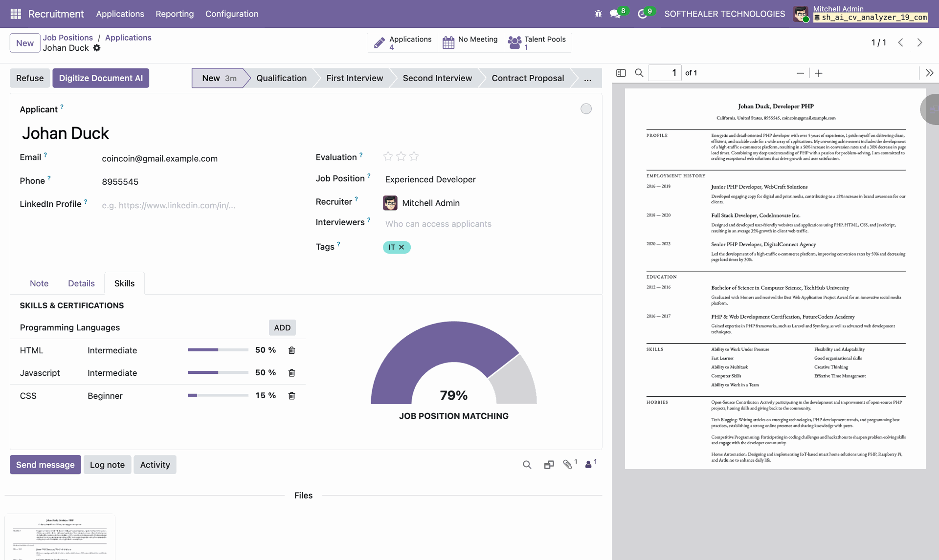Screen dimensions: 939x560
Task: Delete the HTML skill row
Action: click(x=291, y=350)
